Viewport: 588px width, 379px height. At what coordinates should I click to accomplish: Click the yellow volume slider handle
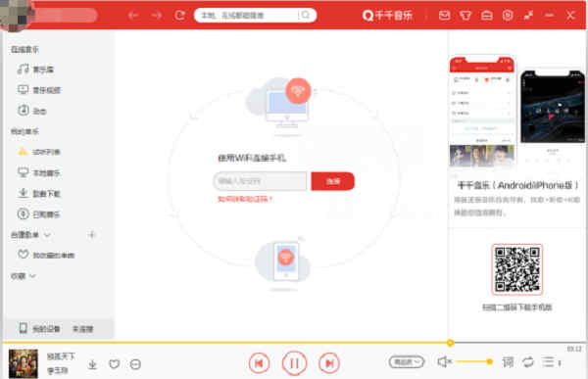[489, 361]
